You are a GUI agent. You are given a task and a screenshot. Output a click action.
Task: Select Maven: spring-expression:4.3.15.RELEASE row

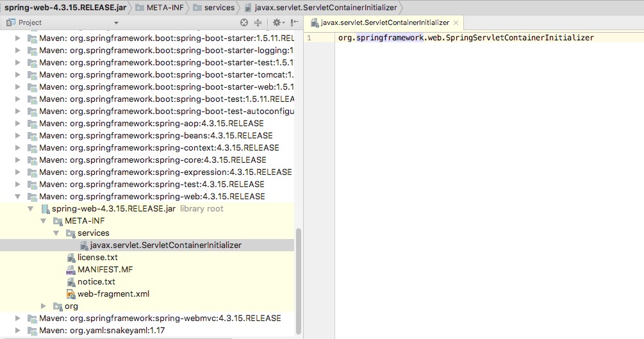pos(147,172)
